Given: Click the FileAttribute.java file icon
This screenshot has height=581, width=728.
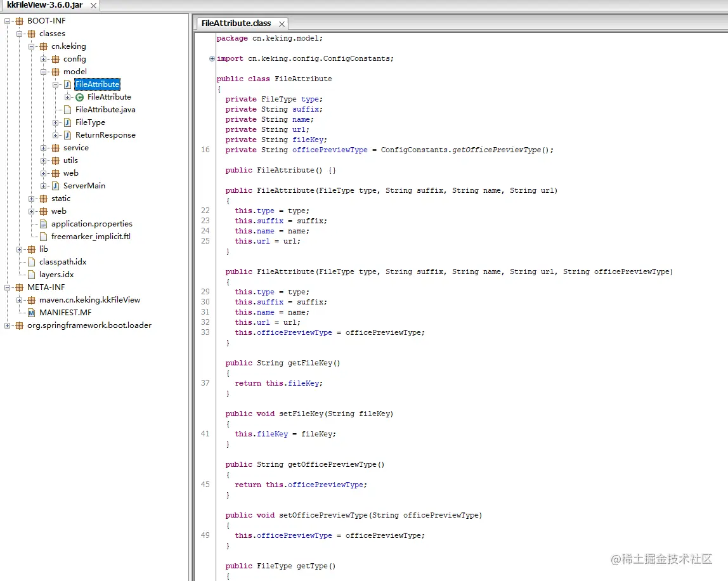Looking at the screenshot, I should pos(68,110).
